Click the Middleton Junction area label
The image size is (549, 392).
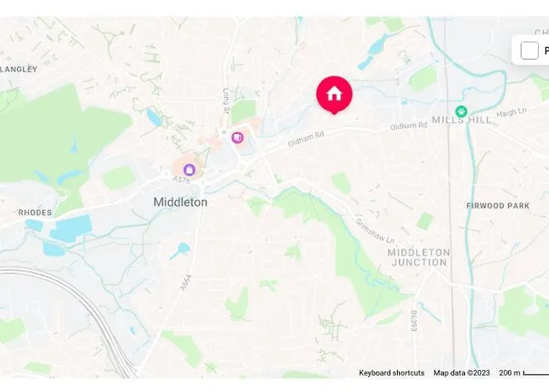pos(419,257)
